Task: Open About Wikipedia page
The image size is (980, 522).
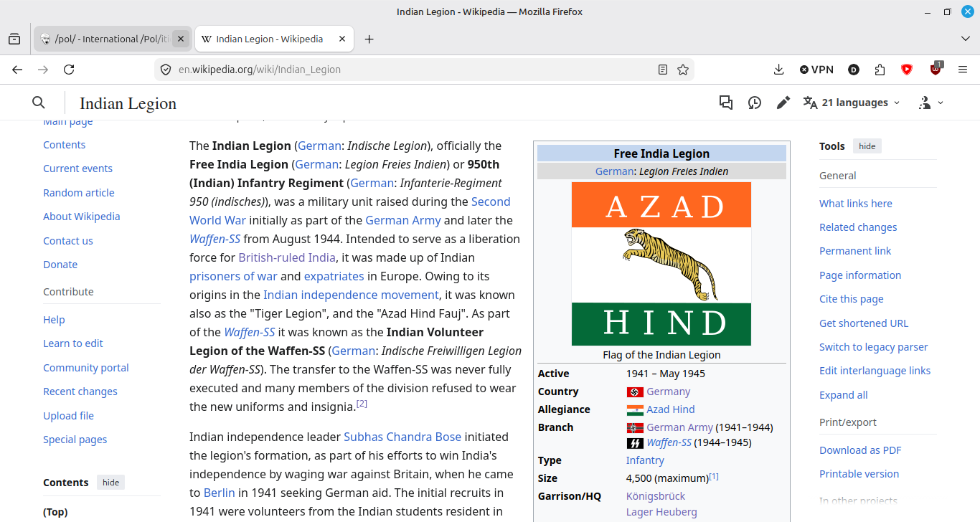Action: click(x=82, y=217)
